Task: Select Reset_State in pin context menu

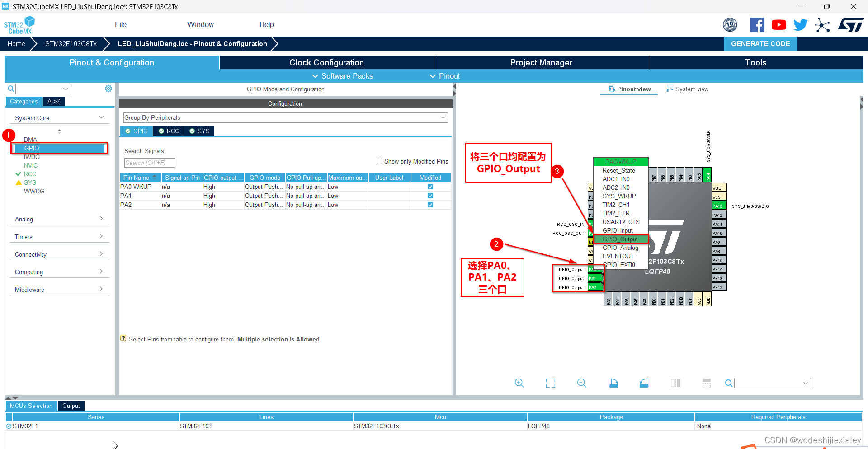Action: pos(621,170)
